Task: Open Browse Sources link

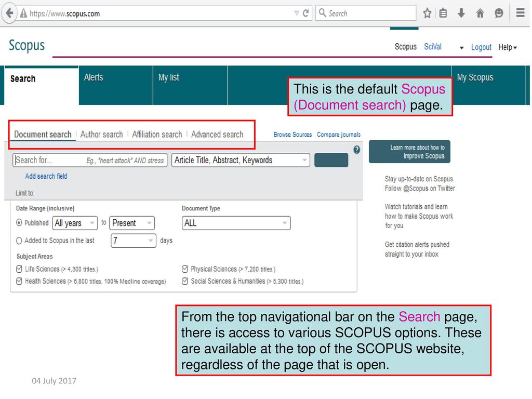Action: [x=292, y=135]
